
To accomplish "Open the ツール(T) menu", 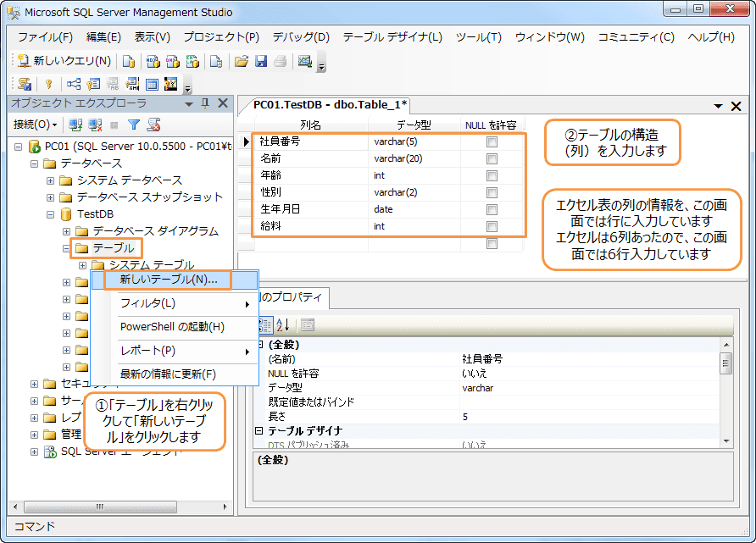I will click(x=479, y=37).
